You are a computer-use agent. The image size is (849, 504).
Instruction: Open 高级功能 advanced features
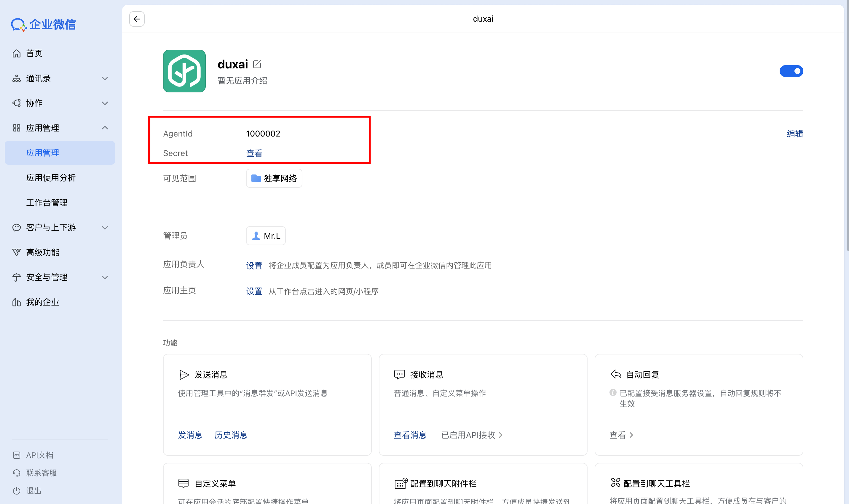coord(17,252)
